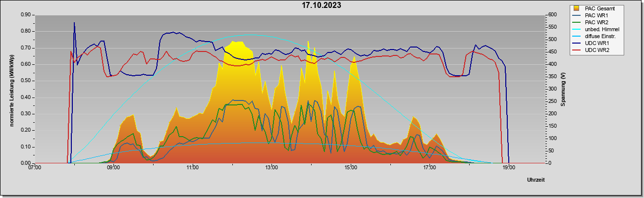The height and width of the screenshot is (198, 644).
Task: Click the PAC WR1 legend line marker
Action: point(577,15)
